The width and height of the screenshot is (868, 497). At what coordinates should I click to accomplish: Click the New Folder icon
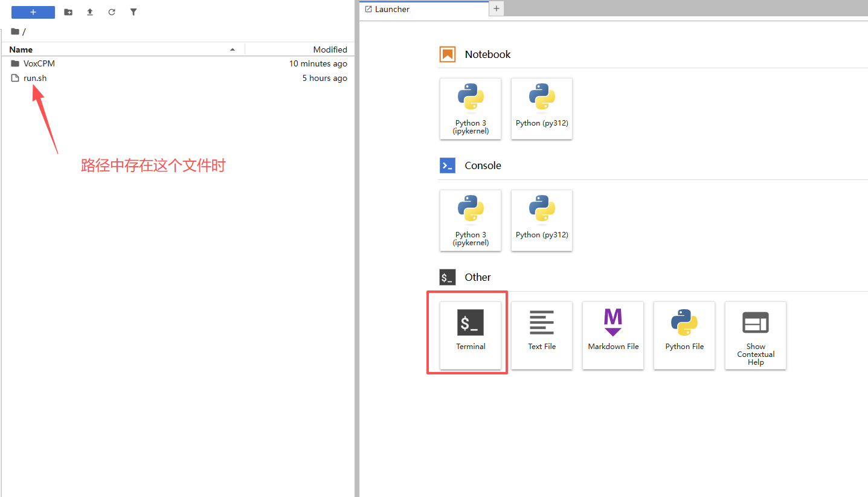(x=68, y=12)
